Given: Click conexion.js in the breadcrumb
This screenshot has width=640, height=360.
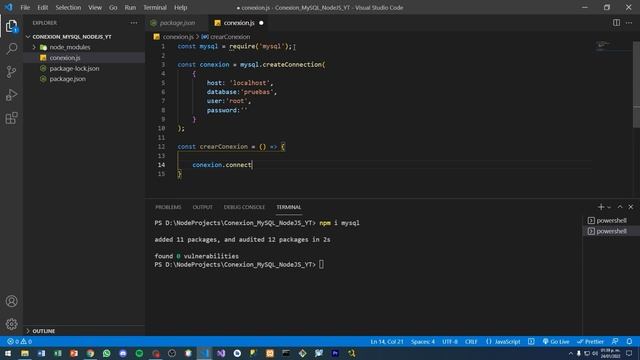Looking at the screenshot, I should click(x=178, y=37).
